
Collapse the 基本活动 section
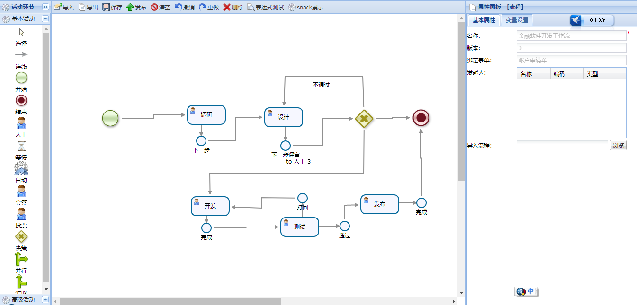click(x=45, y=19)
